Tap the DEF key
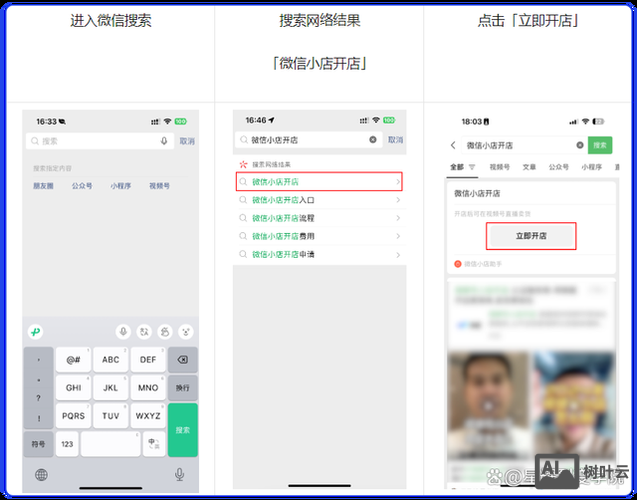Viewport: 637px width, 500px height. point(148,359)
